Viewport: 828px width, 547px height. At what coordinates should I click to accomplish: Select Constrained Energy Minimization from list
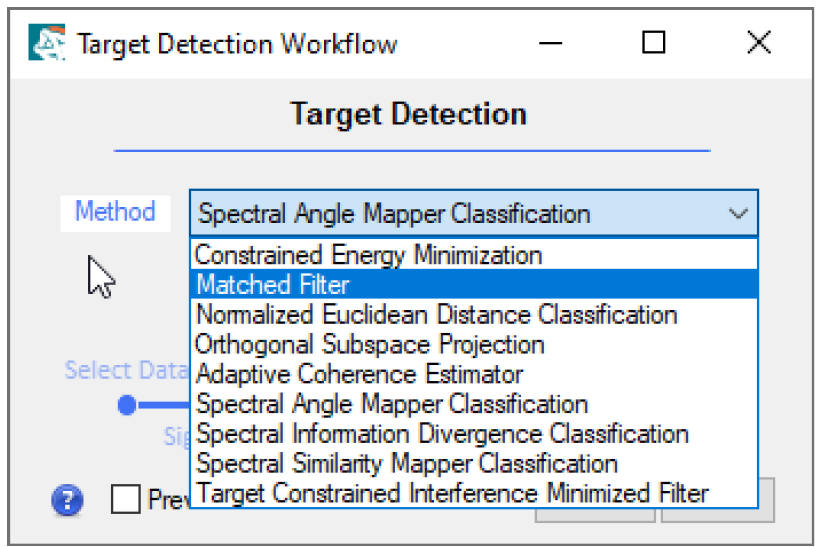368,255
